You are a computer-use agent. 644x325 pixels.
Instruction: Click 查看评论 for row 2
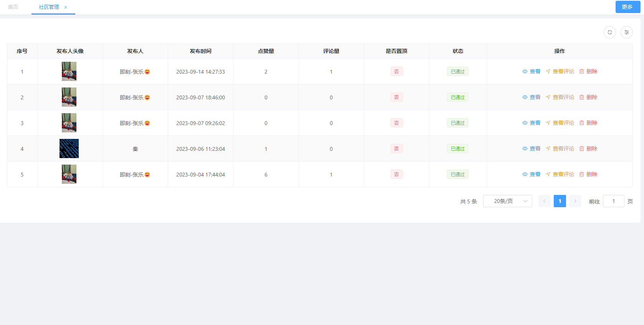tap(560, 97)
